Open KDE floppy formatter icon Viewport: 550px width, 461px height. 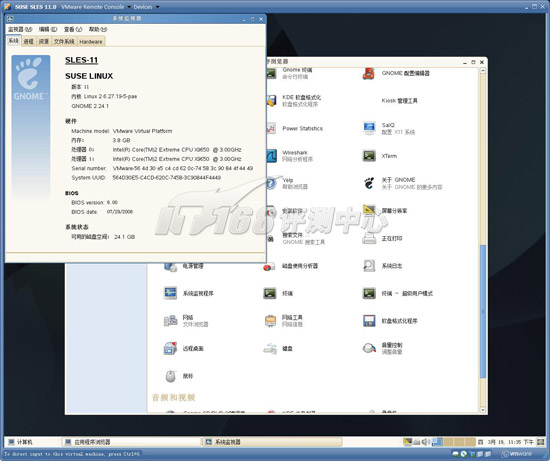pyautogui.click(x=271, y=101)
